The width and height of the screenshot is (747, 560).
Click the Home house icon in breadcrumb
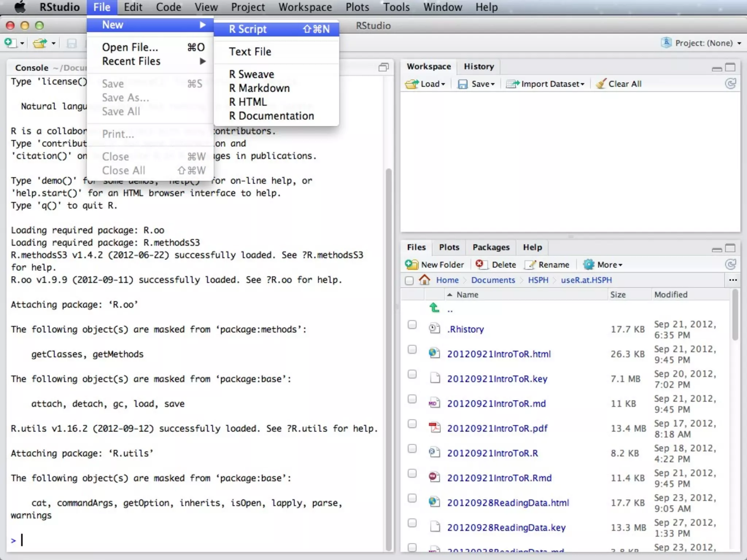pyautogui.click(x=424, y=280)
